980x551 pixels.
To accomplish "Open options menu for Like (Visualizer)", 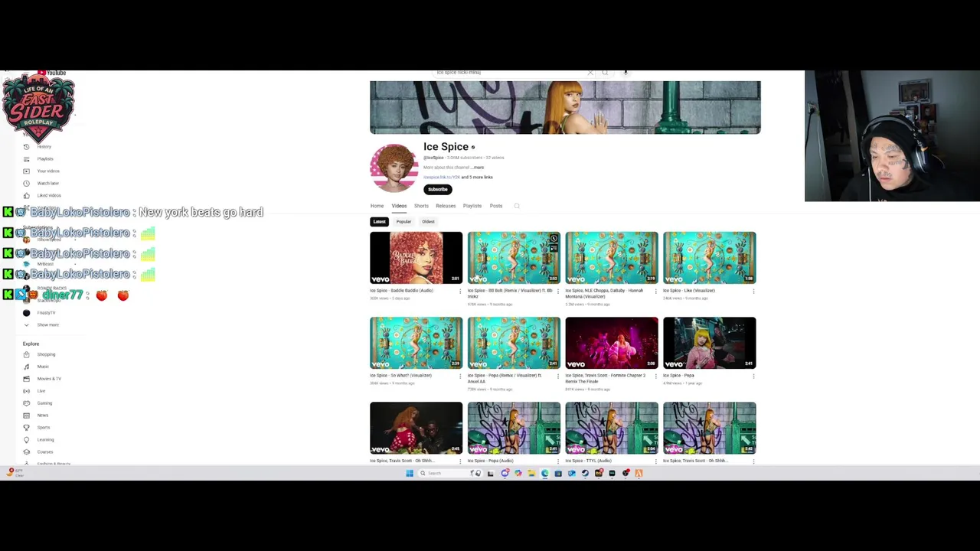I will point(754,291).
